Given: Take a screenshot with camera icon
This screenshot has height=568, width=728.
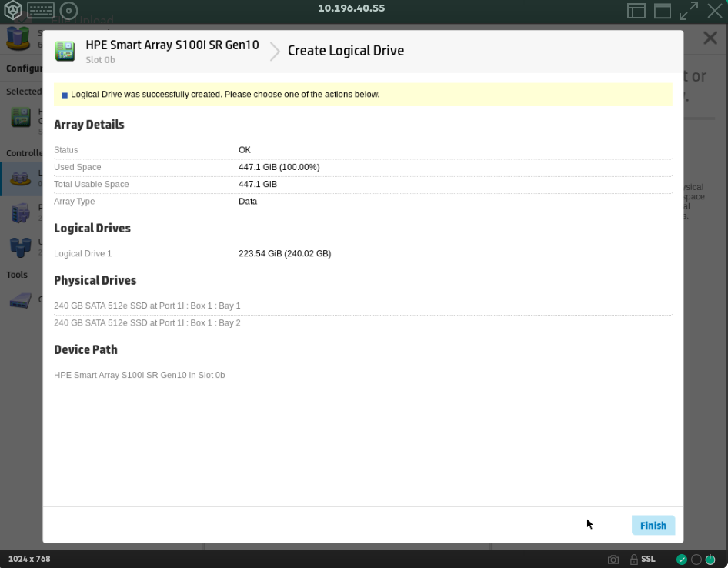Looking at the screenshot, I should click(x=613, y=560).
